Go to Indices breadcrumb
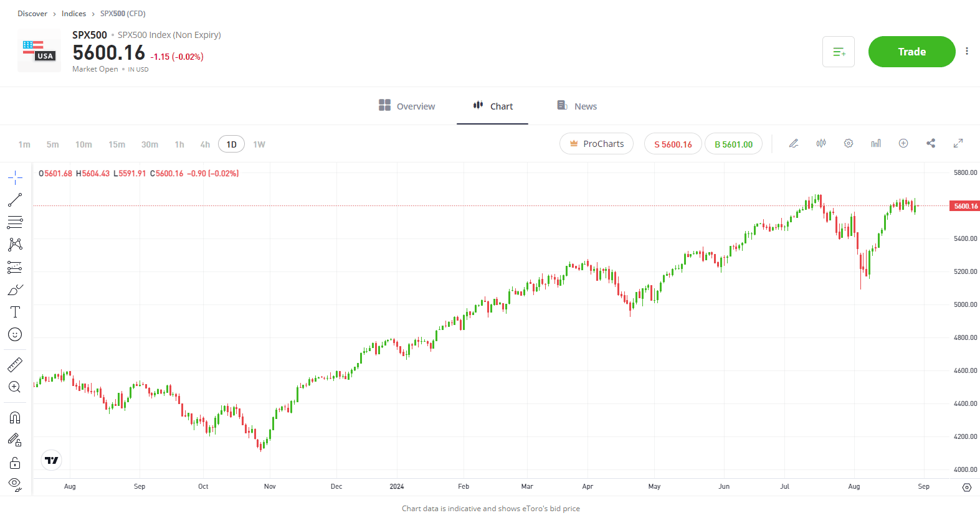 pos(74,14)
